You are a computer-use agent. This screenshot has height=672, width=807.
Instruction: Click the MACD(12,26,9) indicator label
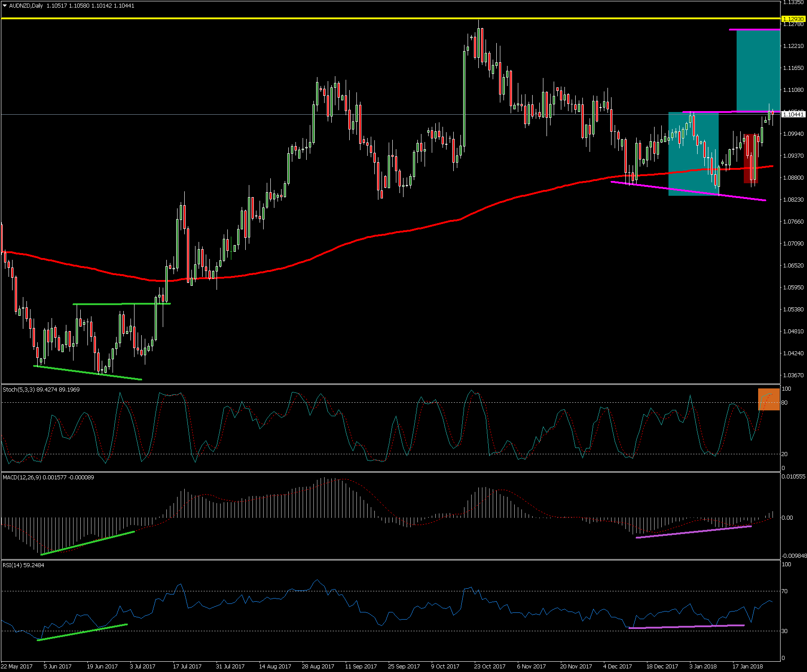coord(48,478)
